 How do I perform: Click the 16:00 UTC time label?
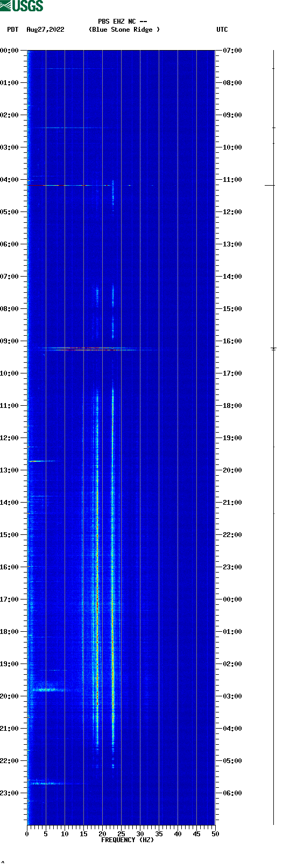[232, 341]
